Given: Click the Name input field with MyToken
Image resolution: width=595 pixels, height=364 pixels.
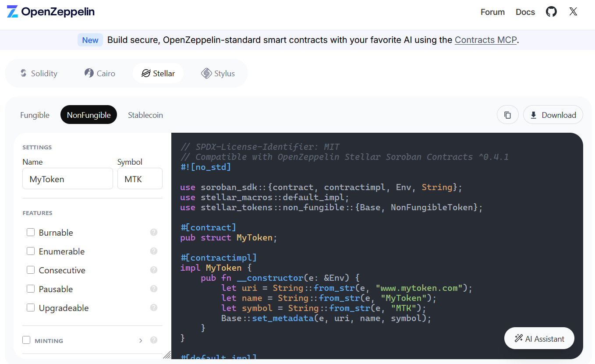Looking at the screenshot, I should tap(68, 179).
